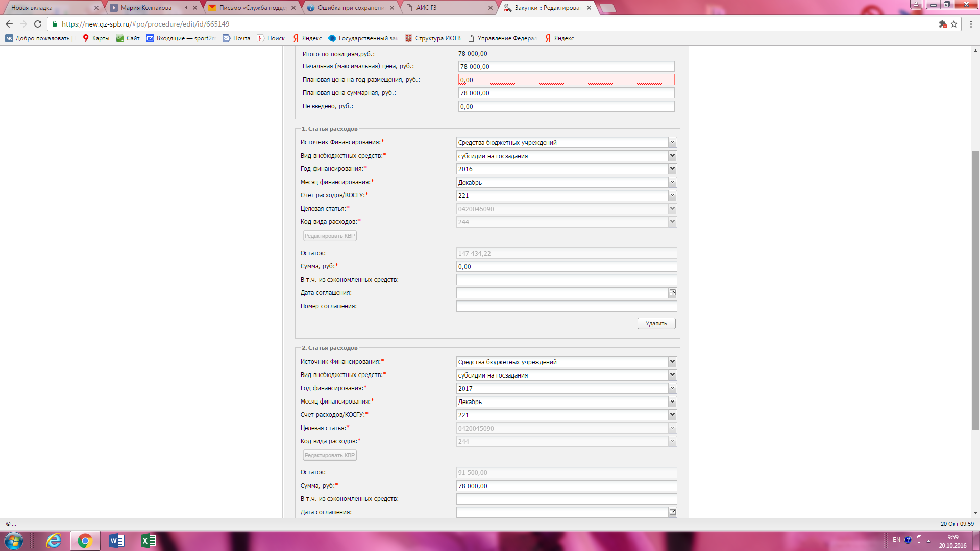Open second Счет расходов/КОСГУ dropdown

[672, 415]
